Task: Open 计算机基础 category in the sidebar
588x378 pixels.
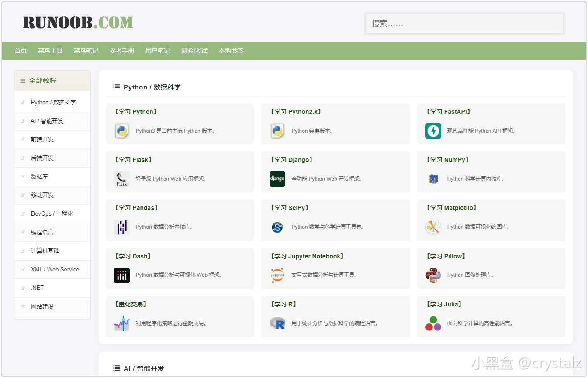Action: pos(45,251)
